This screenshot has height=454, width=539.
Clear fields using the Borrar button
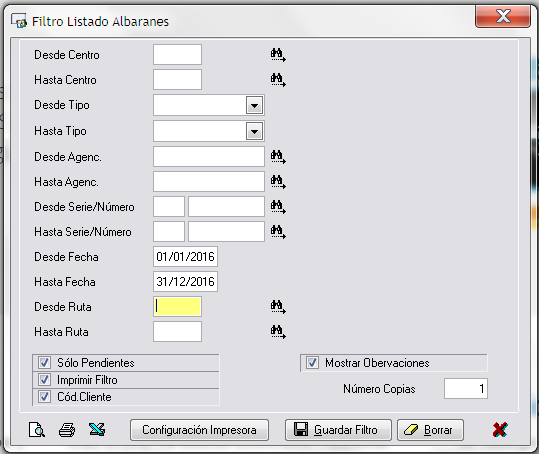[x=430, y=430]
